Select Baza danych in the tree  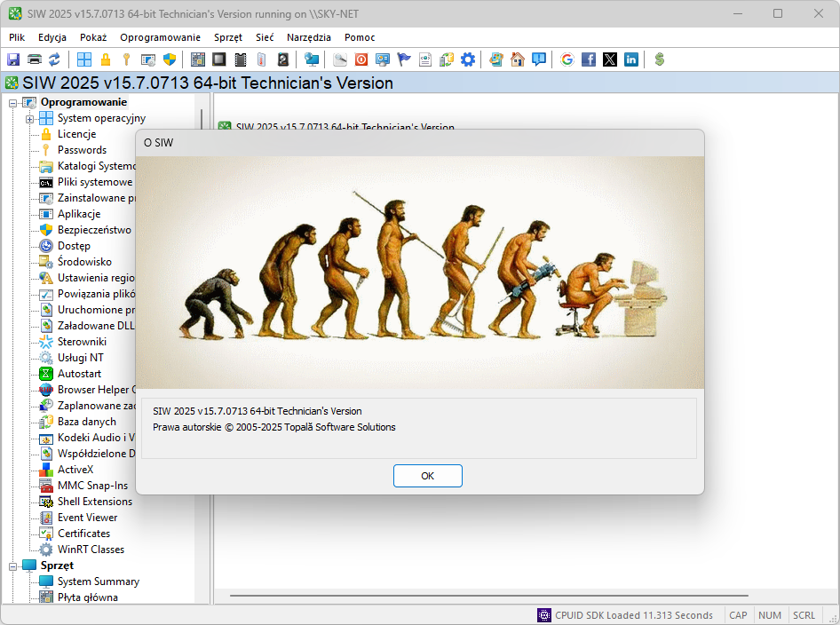tap(87, 422)
